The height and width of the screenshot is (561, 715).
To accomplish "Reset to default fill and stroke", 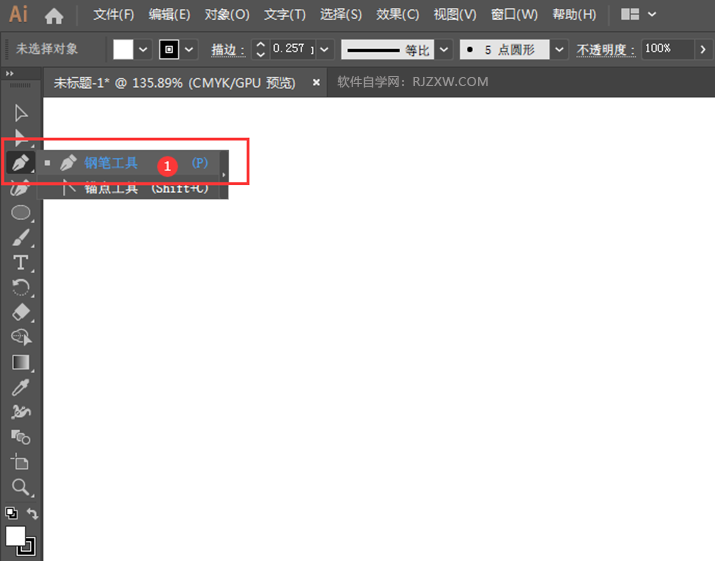I will pyautogui.click(x=11, y=513).
